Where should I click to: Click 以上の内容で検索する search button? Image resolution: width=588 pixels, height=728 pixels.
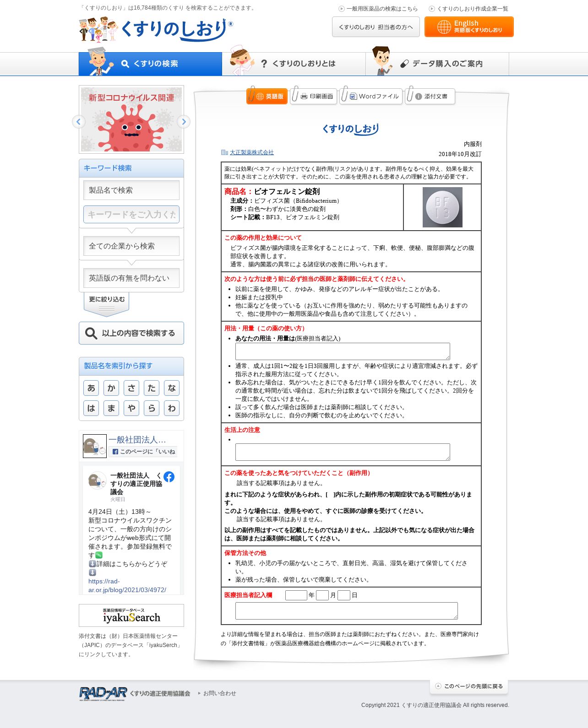(x=131, y=333)
